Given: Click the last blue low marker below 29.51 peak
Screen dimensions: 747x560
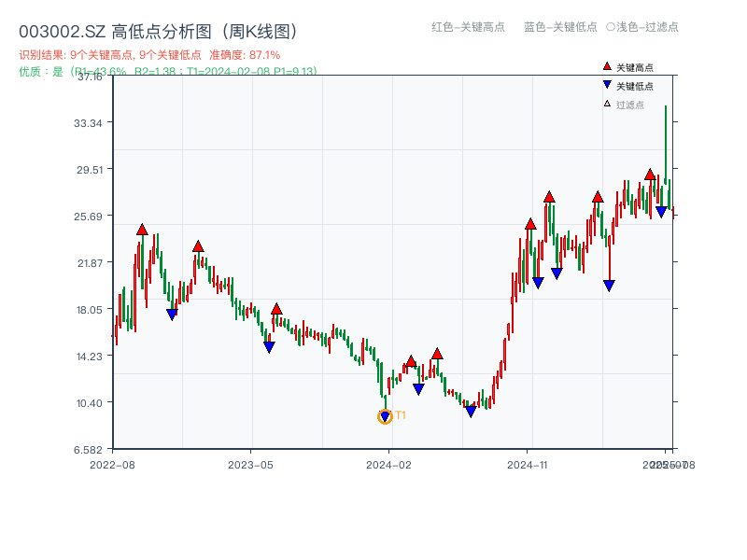Looking at the screenshot, I should click(661, 212).
